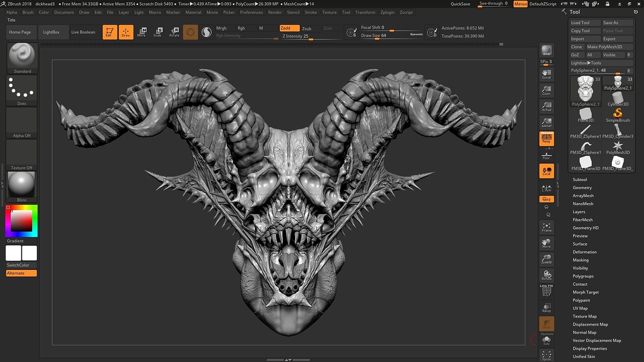Click the Rotate view icon in right shelf
Viewport: 644px width, 362px height.
click(546, 275)
